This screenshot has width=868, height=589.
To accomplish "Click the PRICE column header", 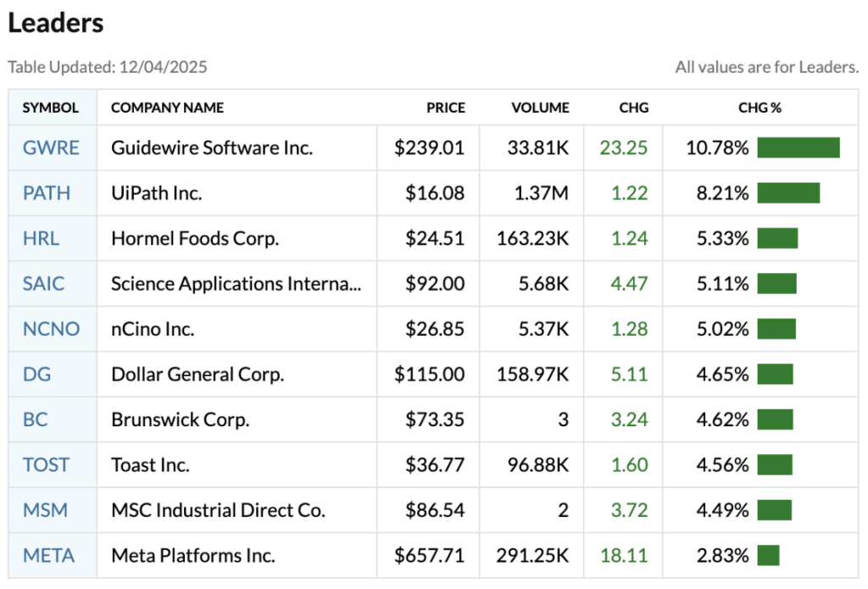I will pos(446,108).
